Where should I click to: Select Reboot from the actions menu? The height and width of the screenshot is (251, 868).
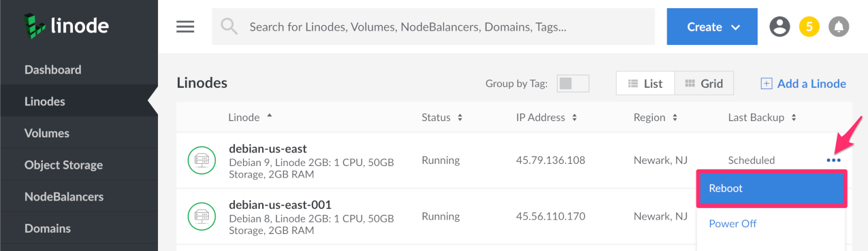(771, 188)
